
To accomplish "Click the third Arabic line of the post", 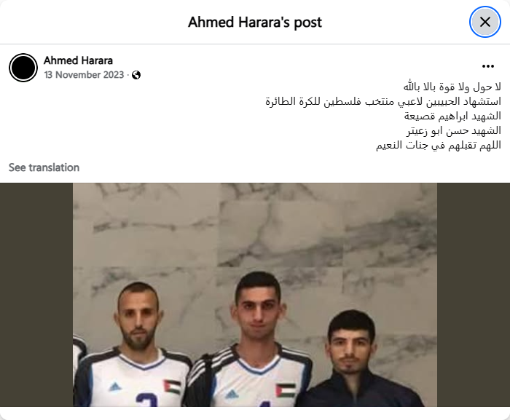I will pos(452,116).
